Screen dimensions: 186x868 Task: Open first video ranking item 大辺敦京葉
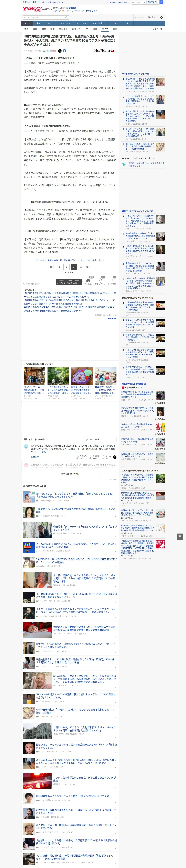coord(140,306)
